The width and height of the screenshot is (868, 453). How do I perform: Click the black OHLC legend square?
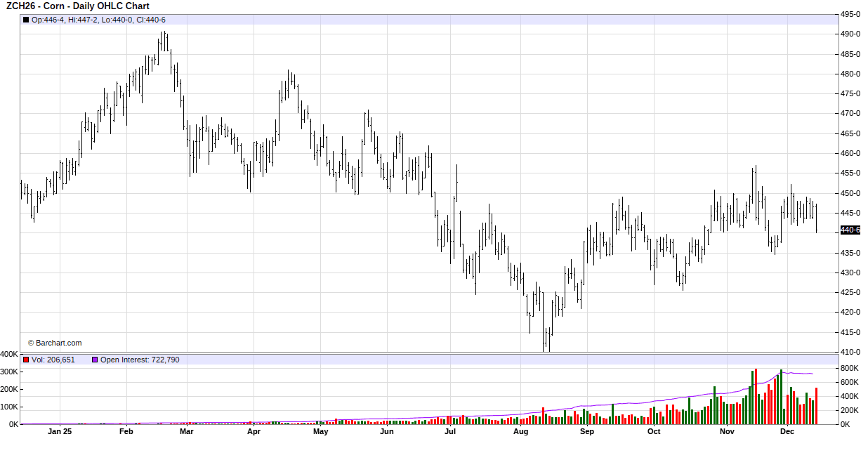tap(26, 20)
